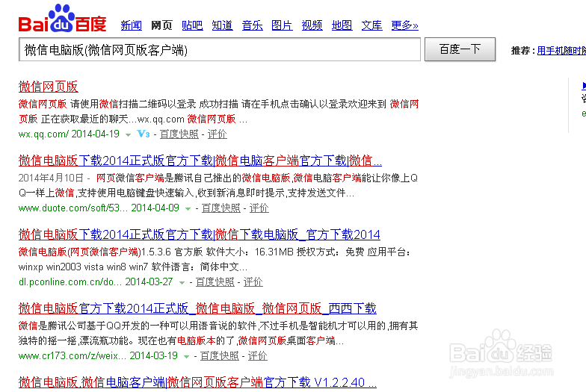Click the Baidu logo
586x392 pixels.
[x=63, y=19]
